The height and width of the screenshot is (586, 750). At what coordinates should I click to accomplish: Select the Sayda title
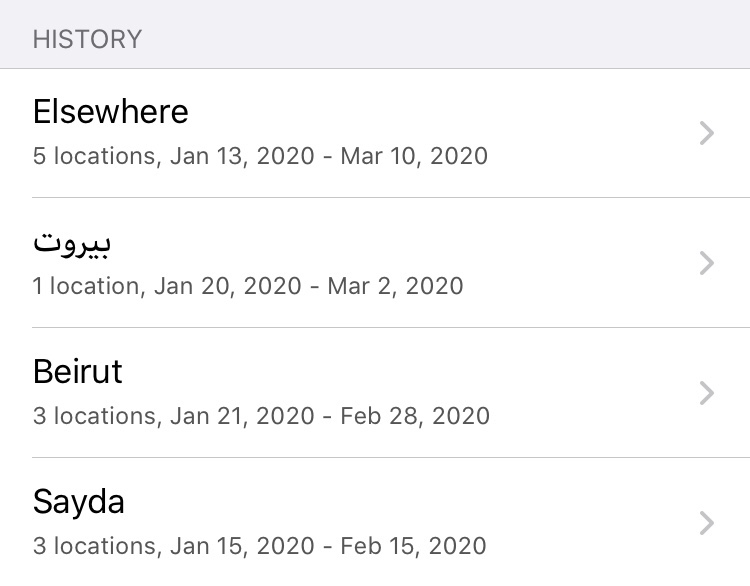pos(79,501)
